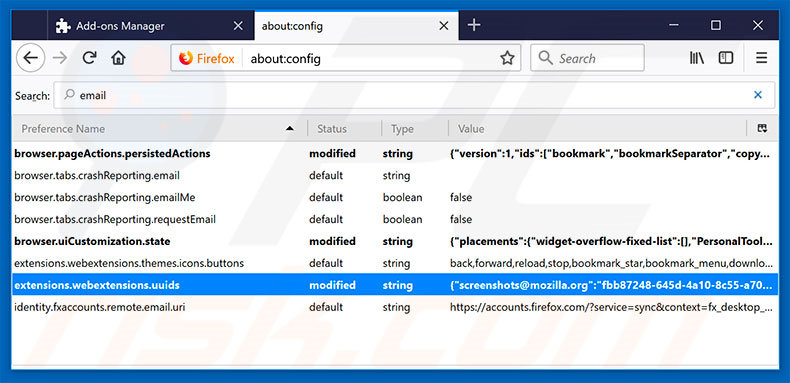This screenshot has height=383, width=790.
Task: Click the extensions.webextensions.uuids preference name
Action: pyautogui.click(x=97, y=285)
